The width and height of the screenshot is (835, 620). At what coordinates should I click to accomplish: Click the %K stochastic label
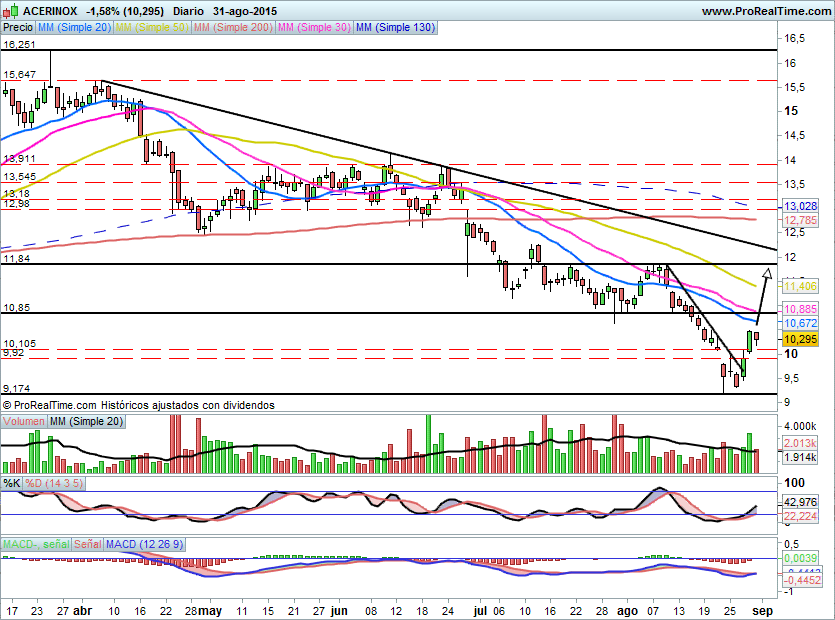tap(12, 483)
